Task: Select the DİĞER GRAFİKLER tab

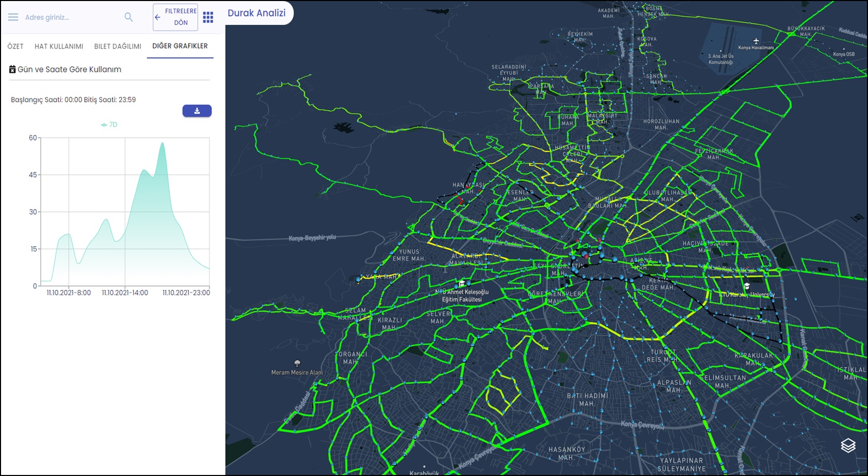Action: pos(180,46)
